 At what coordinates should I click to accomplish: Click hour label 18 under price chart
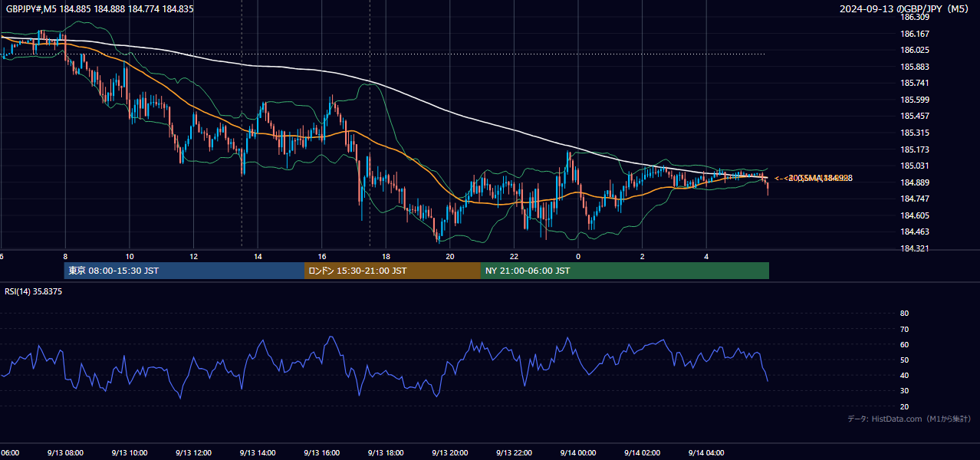pyautogui.click(x=386, y=257)
